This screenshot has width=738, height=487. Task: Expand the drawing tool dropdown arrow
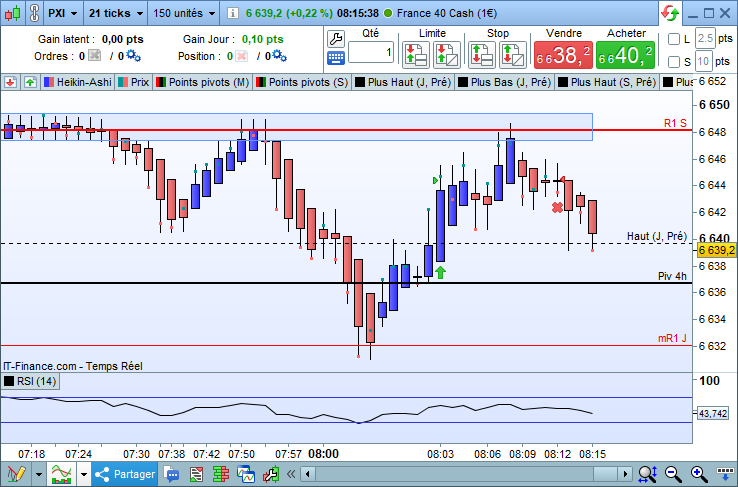coord(39,474)
